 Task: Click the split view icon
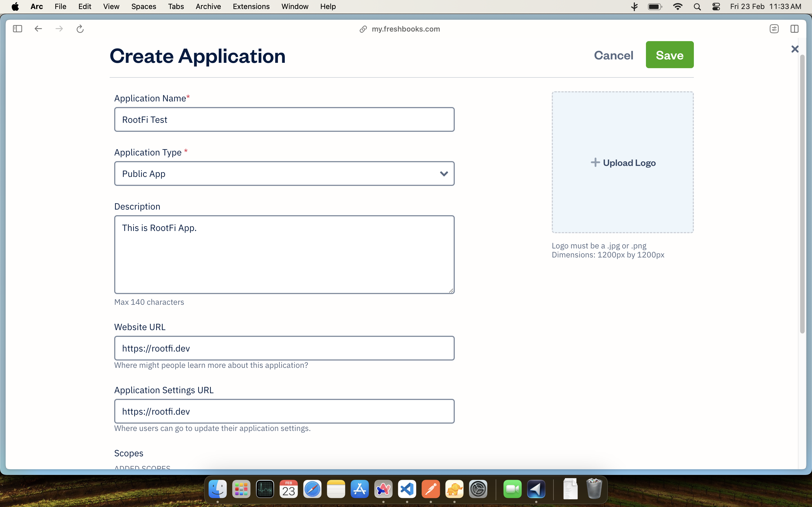coord(794,29)
